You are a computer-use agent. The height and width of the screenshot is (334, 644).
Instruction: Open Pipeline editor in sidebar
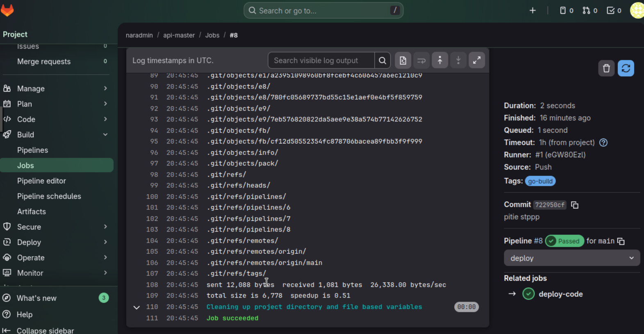41,181
